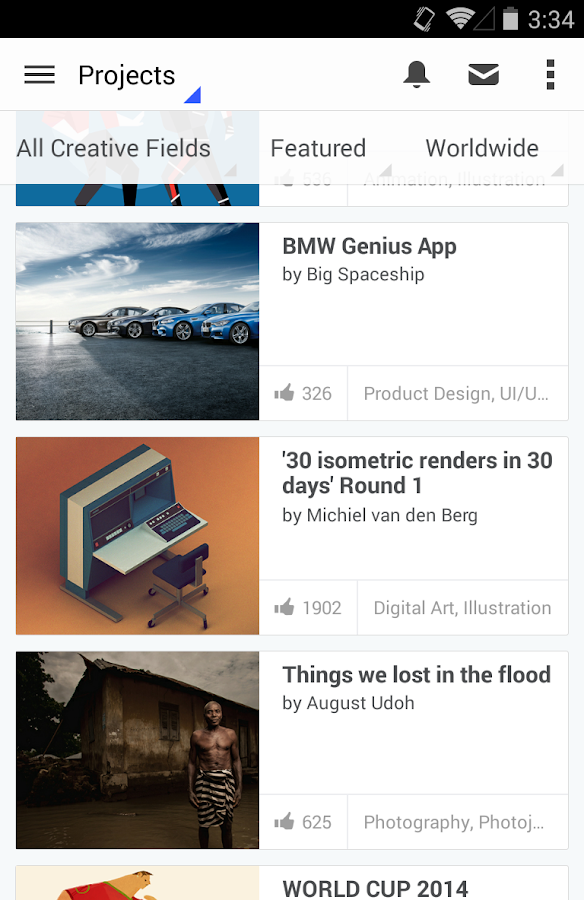Open the BMW cars project thumbnail
This screenshot has width=584, height=900.
coord(137,321)
